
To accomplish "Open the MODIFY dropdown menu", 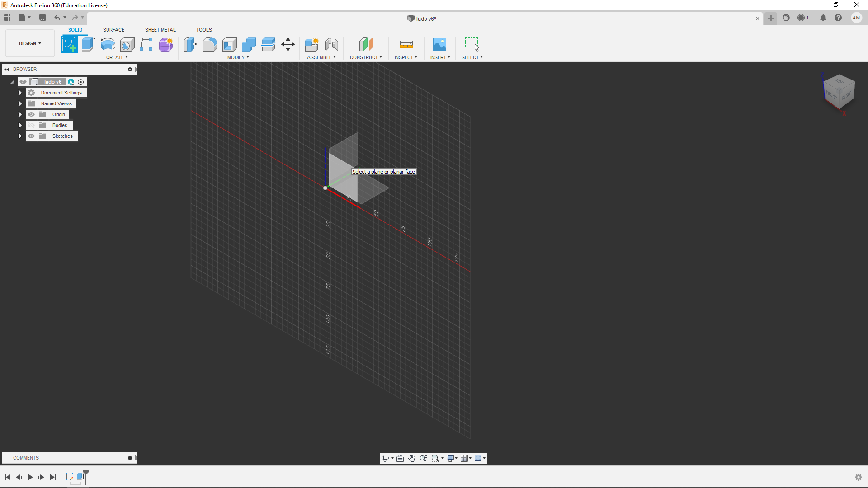I will tap(238, 57).
